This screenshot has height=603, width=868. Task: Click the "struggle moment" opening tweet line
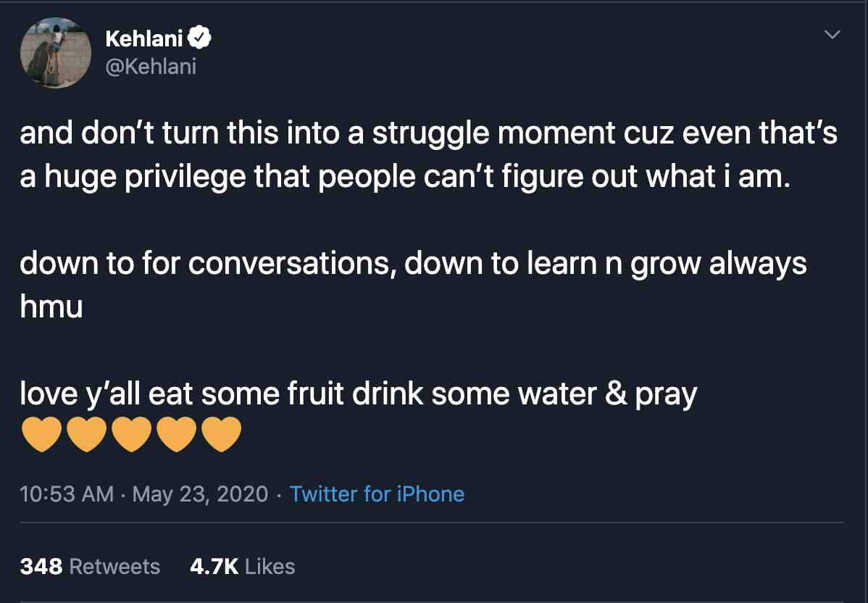pos(428,133)
